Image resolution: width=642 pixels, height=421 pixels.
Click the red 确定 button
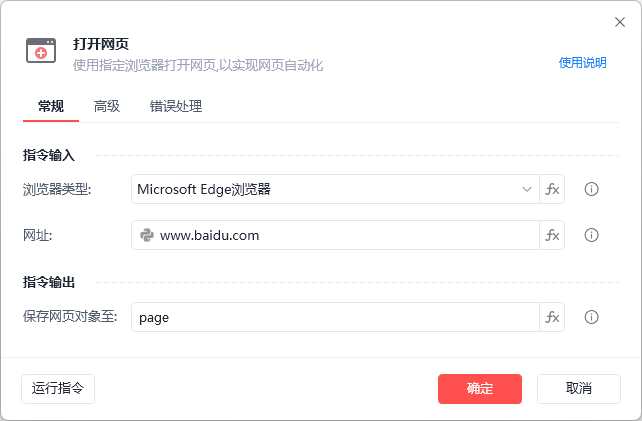tap(480, 389)
